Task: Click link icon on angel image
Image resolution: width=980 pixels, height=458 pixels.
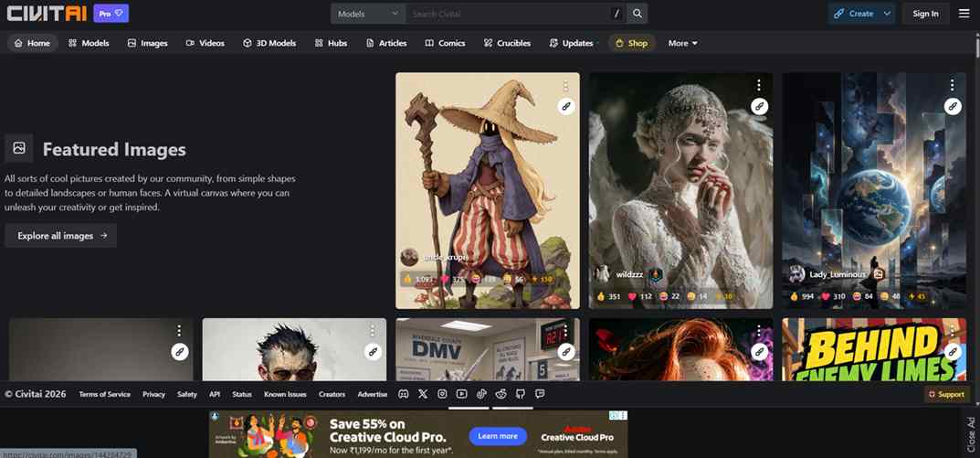Action: point(759,106)
